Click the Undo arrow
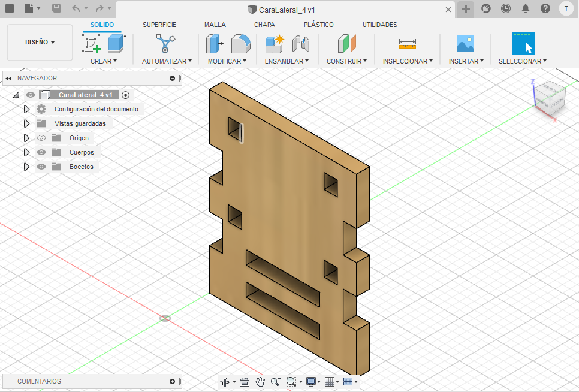This screenshot has width=579, height=392. [x=76, y=8]
